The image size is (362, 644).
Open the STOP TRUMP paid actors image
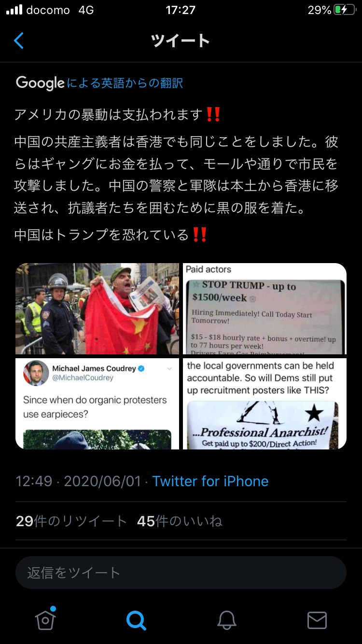(x=265, y=309)
